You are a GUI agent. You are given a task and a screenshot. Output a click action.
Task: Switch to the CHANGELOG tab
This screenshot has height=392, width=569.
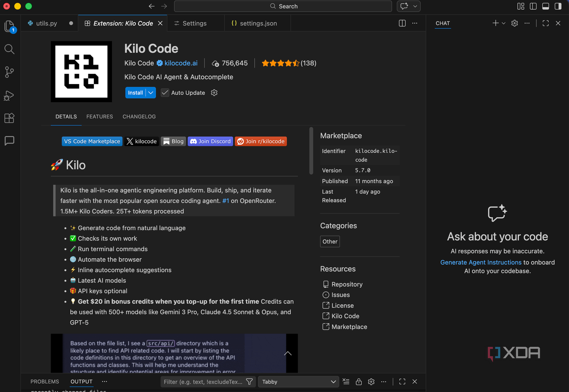139,117
